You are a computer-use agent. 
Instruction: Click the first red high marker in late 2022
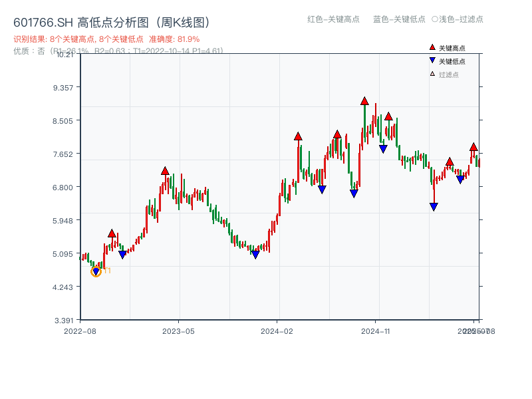pos(112,233)
